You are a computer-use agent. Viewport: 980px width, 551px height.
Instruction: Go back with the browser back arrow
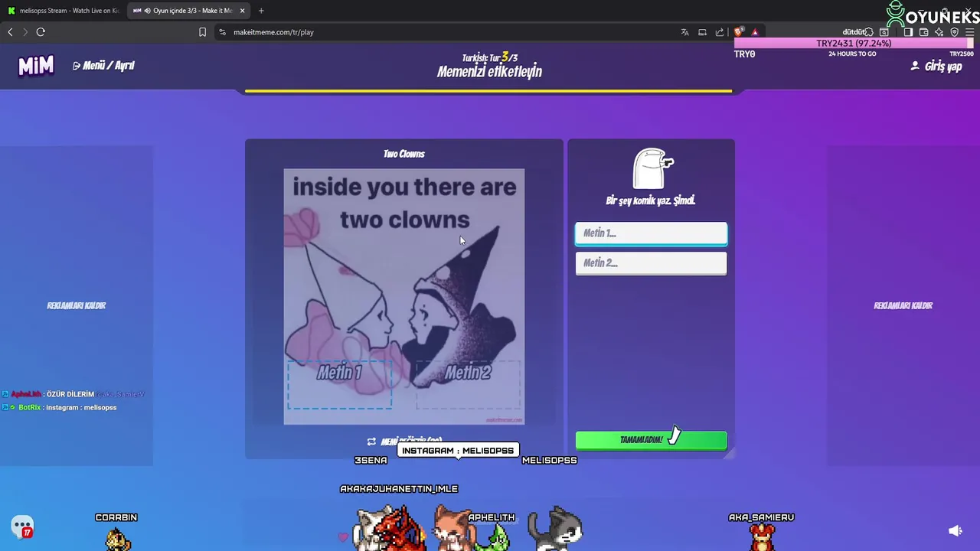(x=10, y=32)
